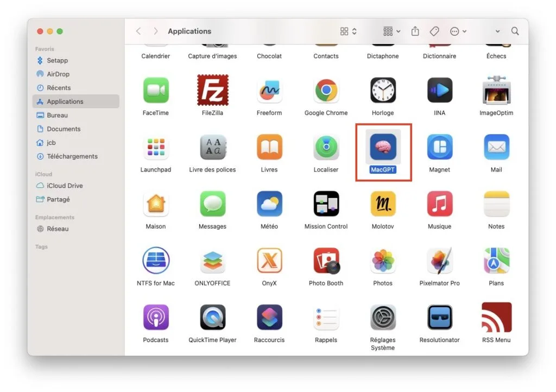Screen dimensions: 556x392
Task: Select Applications in the sidebar
Action: click(76, 102)
